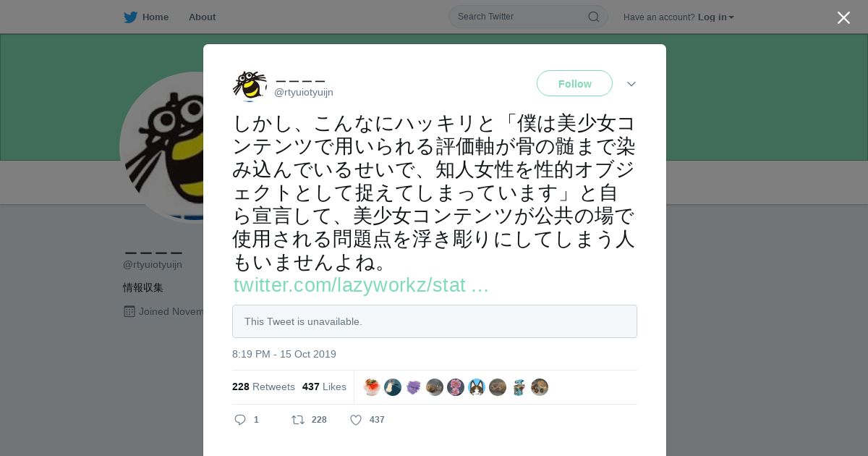This screenshot has height=456, width=868.
Task: Click the last liker avatar
Action: (x=540, y=387)
